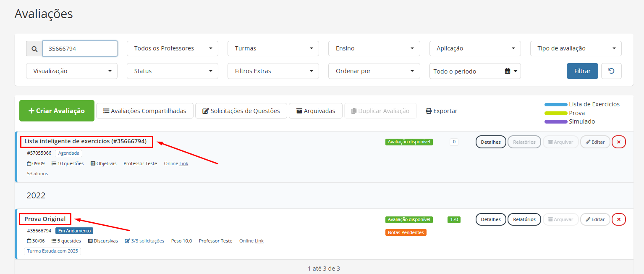
Task: Click the Agendada status tag
Action: tap(68, 153)
